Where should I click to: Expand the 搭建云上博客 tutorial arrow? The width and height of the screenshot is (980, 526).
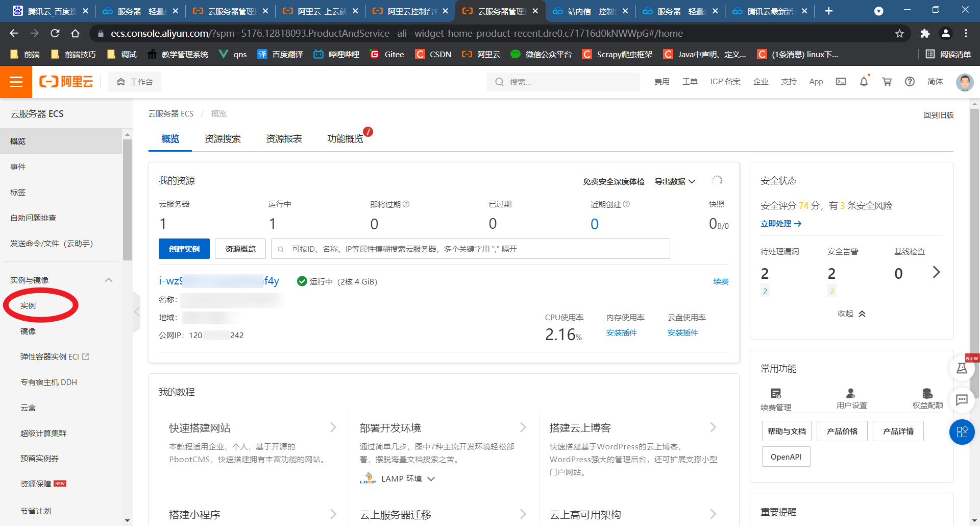pos(713,427)
